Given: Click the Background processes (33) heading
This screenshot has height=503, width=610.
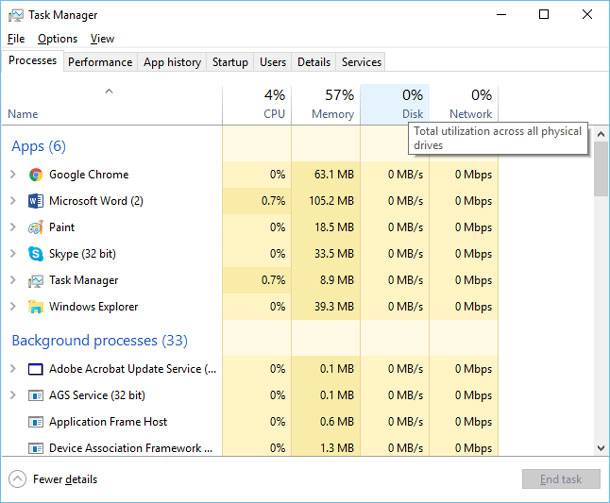Looking at the screenshot, I should (x=100, y=341).
